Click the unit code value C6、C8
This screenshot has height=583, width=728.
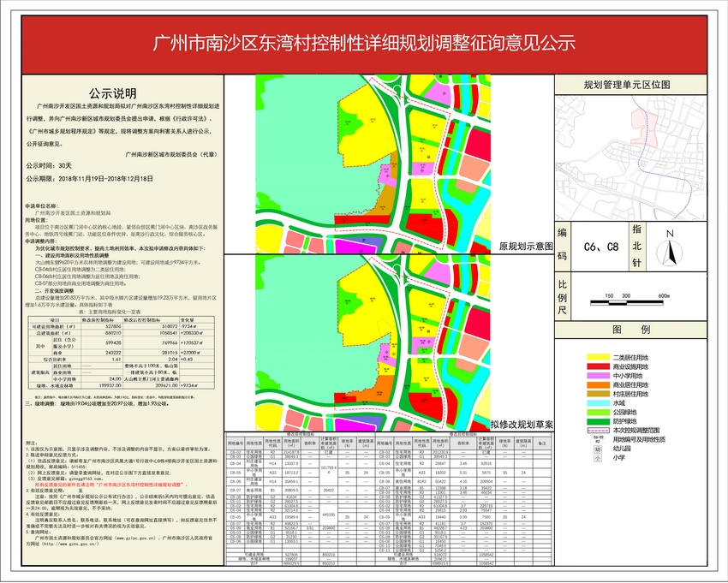[601, 247]
